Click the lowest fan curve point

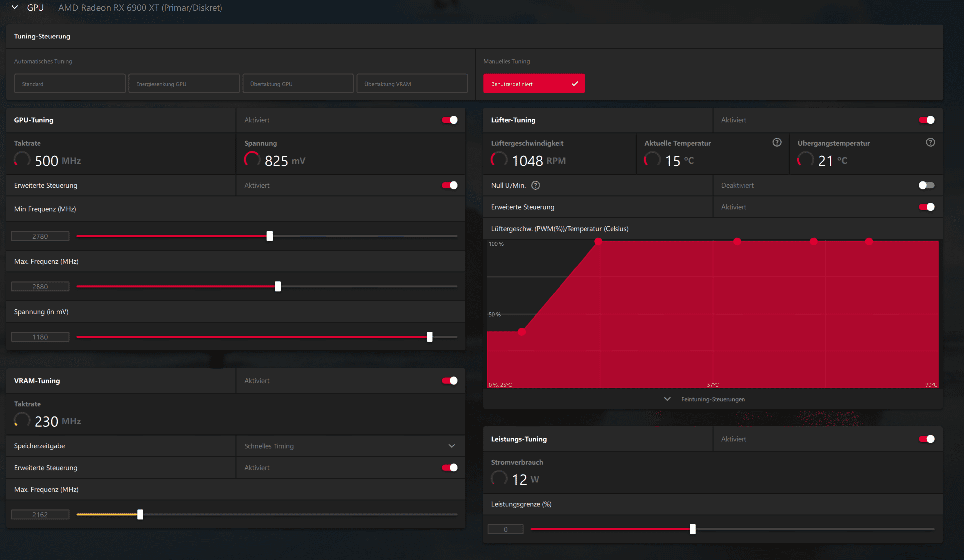[x=521, y=332]
